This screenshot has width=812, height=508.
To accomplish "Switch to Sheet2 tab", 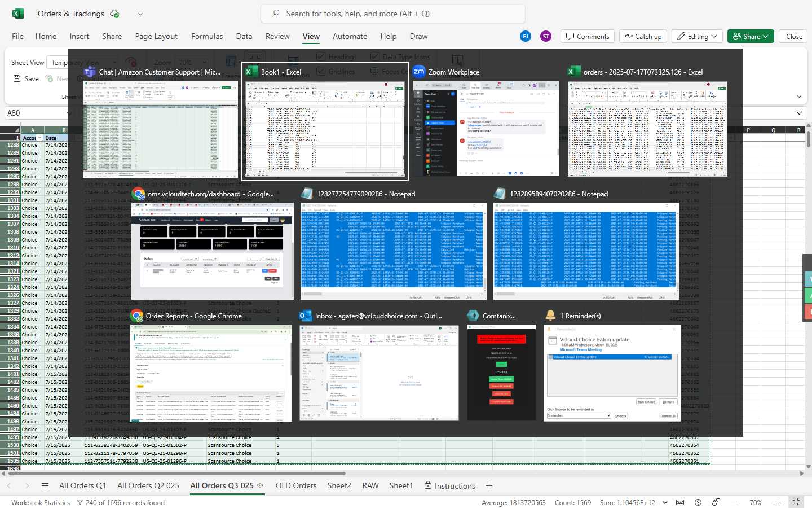I will tap(339, 485).
